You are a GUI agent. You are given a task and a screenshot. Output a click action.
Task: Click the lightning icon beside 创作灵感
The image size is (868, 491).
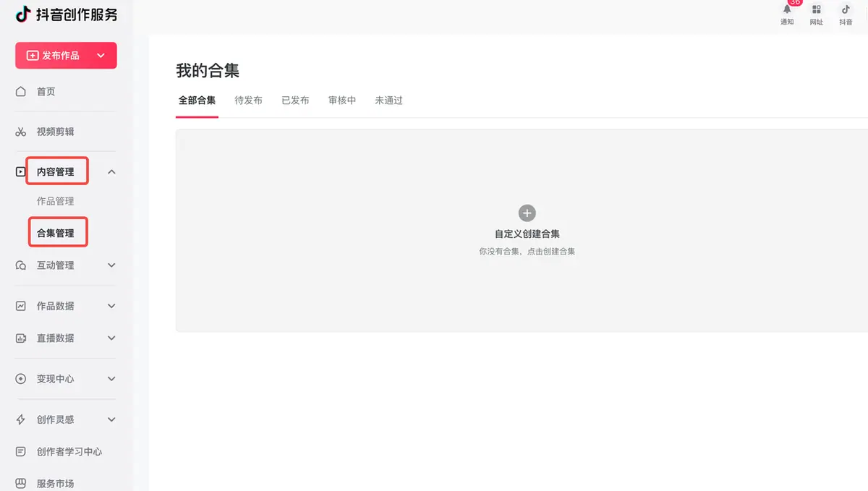(x=21, y=419)
